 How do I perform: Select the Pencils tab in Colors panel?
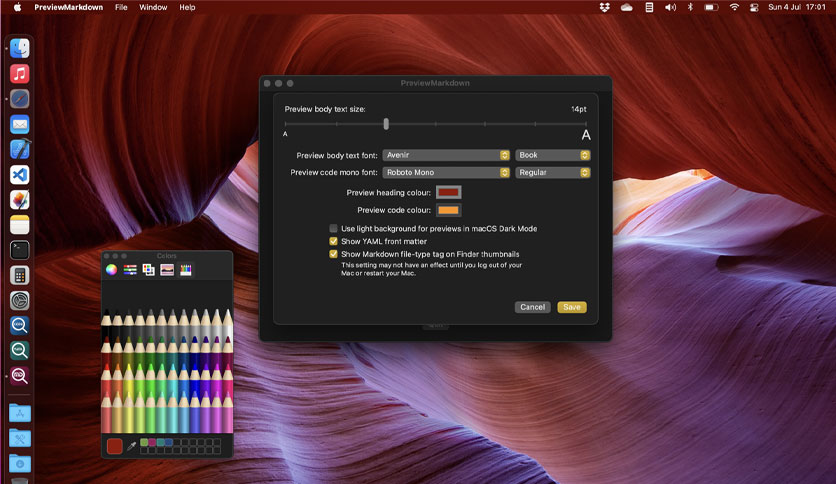click(x=186, y=270)
